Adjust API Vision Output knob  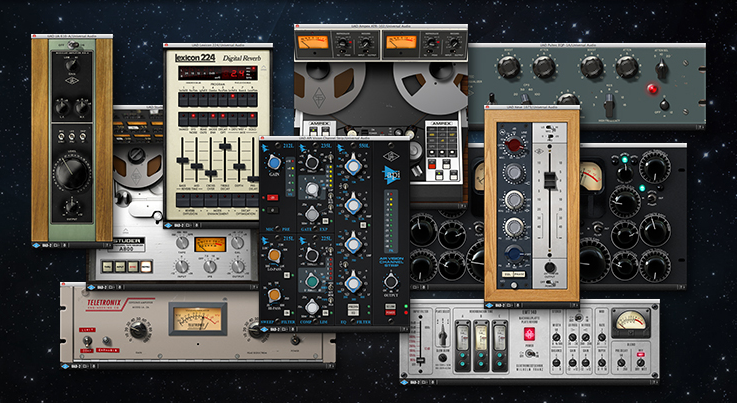[x=390, y=282]
